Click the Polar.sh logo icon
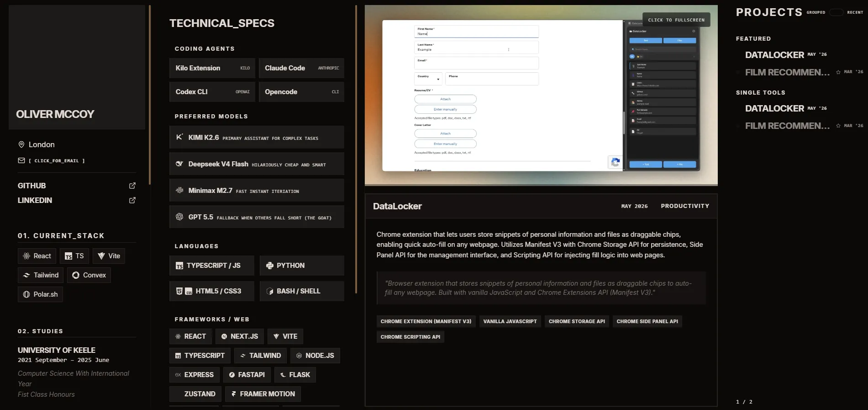The width and height of the screenshot is (868, 410). tap(26, 294)
